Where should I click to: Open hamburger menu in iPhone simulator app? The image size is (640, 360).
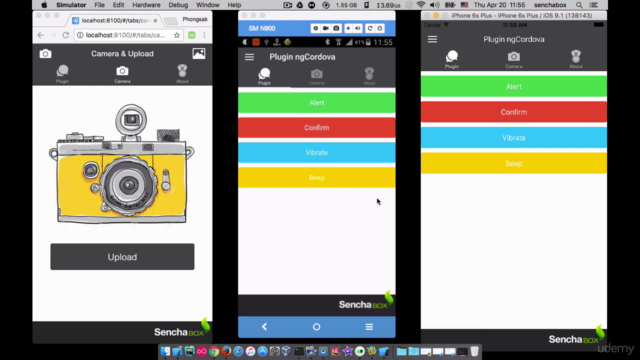click(x=432, y=39)
